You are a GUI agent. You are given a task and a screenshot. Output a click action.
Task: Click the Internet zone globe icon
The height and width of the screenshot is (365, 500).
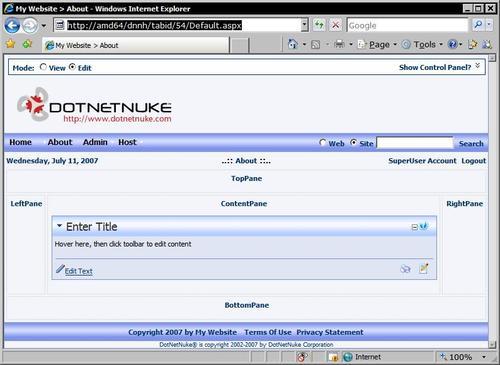(x=348, y=357)
